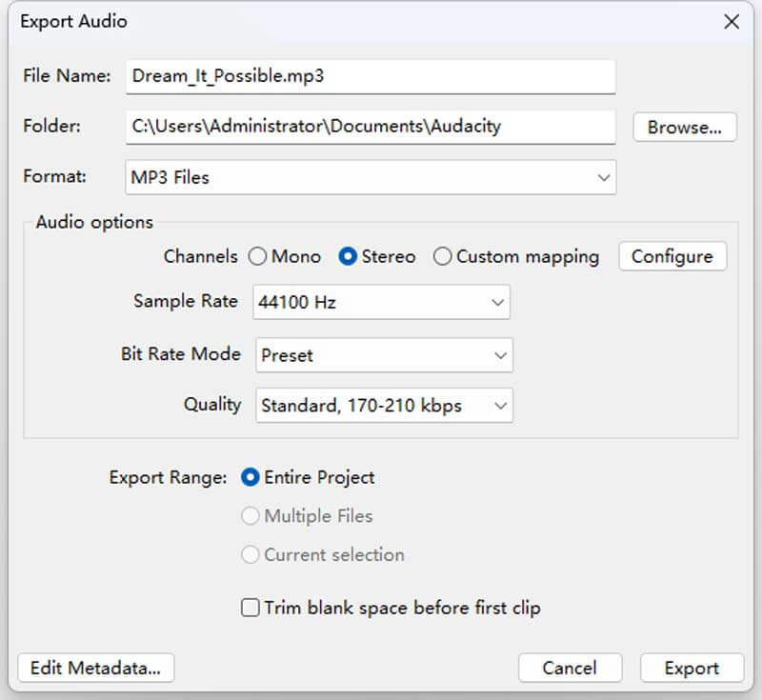
Task: Open the Sample Rate dropdown
Action: pyautogui.click(x=381, y=302)
